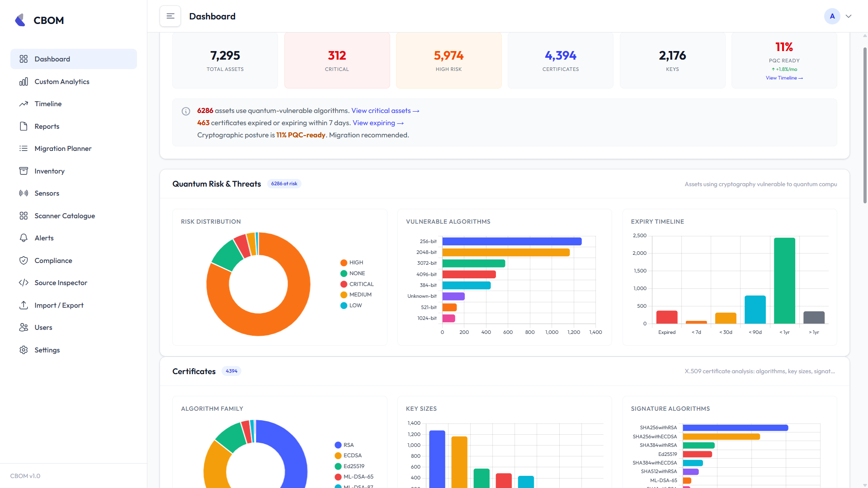Image resolution: width=868 pixels, height=488 pixels.
Task: Click View Timeline link in PQC card
Action: click(784, 78)
